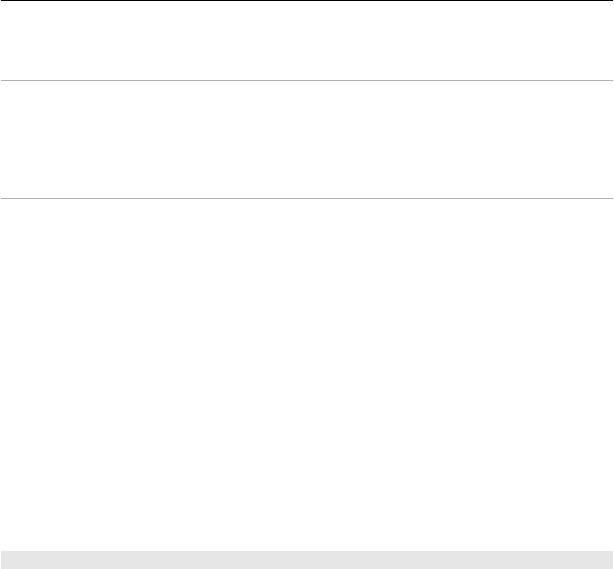Viewport: 614px width, 569px height.
Task: Click the empty section above the first divider
Action: click(x=307, y=42)
